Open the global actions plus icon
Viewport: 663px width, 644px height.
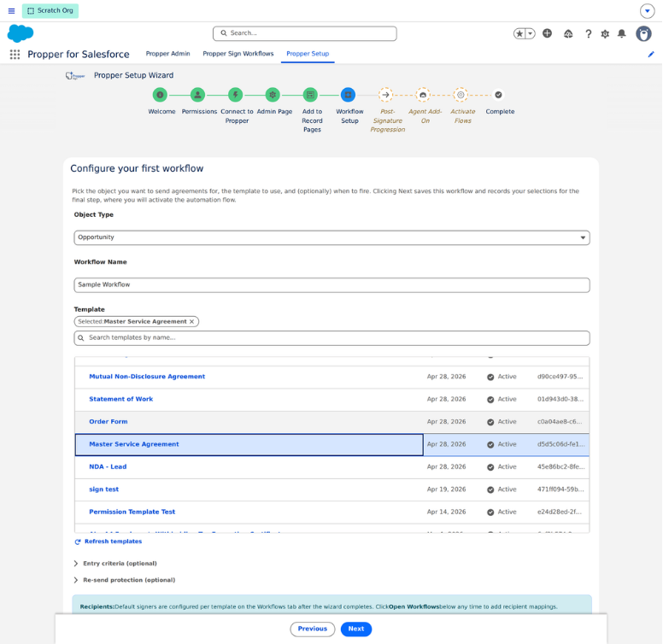[x=547, y=33]
